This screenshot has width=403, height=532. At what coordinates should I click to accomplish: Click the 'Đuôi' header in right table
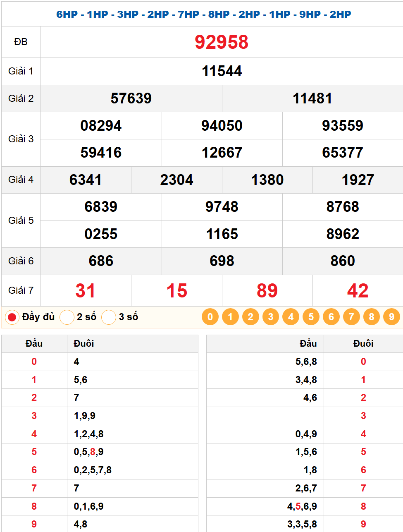[363, 344]
